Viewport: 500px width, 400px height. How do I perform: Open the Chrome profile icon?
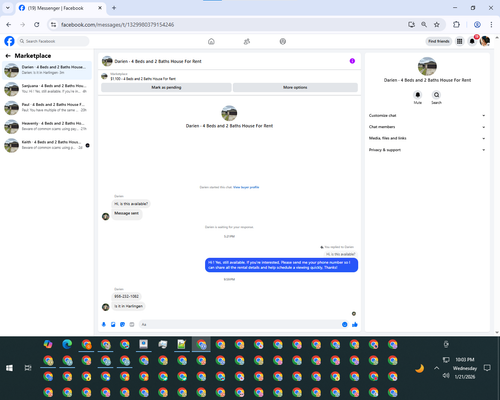coord(477,25)
